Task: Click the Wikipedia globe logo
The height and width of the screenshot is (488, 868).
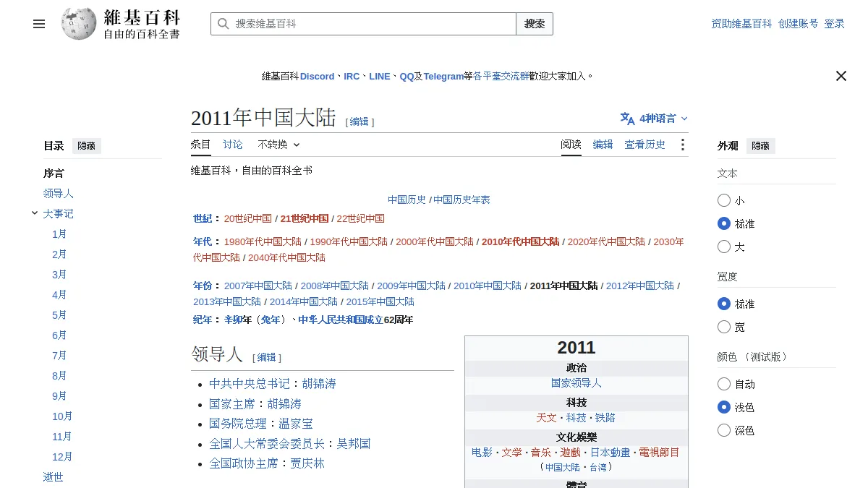Action: click(x=79, y=24)
